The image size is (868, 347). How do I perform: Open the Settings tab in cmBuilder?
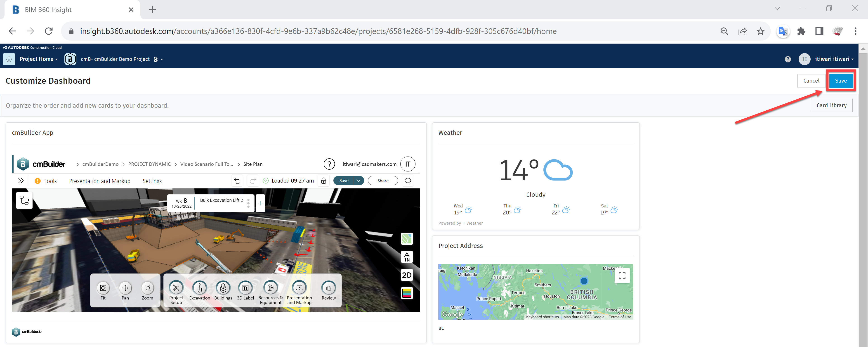152,181
